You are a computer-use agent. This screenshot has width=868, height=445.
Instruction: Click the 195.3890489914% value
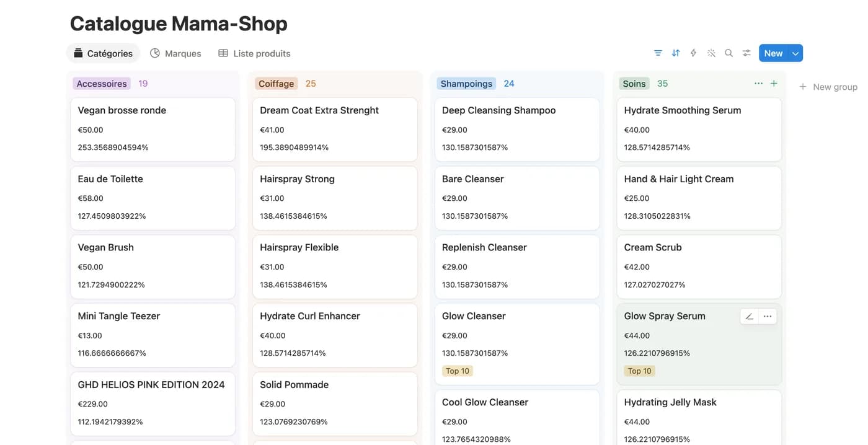[294, 148]
